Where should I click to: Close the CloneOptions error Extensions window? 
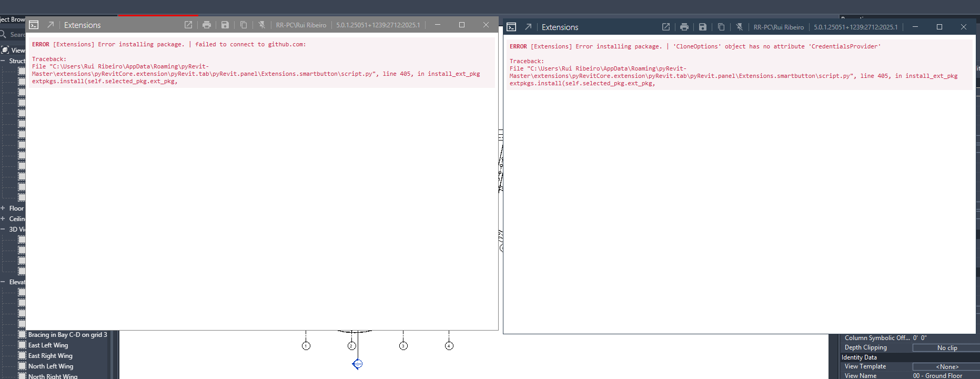point(964,27)
